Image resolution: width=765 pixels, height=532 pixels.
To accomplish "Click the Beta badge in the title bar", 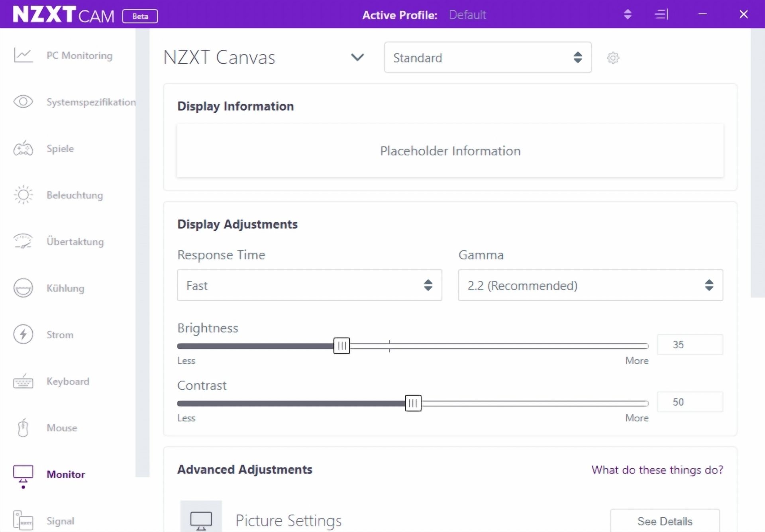I will pos(140,16).
